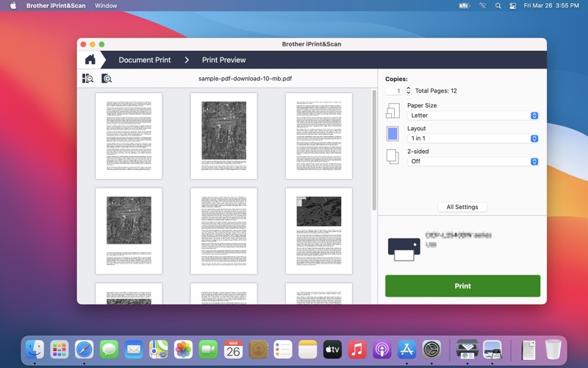The height and width of the screenshot is (368, 588).
Task: Open Notes from the Dock
Action: 307,350
